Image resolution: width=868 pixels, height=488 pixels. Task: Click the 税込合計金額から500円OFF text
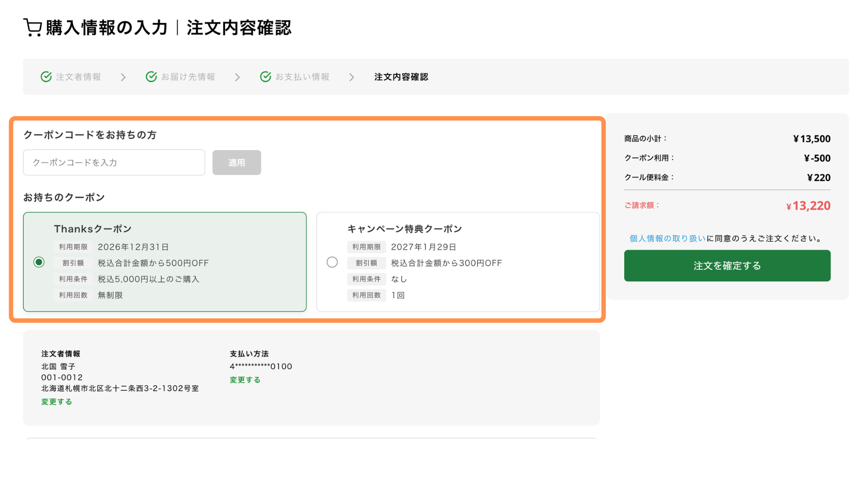153,263
